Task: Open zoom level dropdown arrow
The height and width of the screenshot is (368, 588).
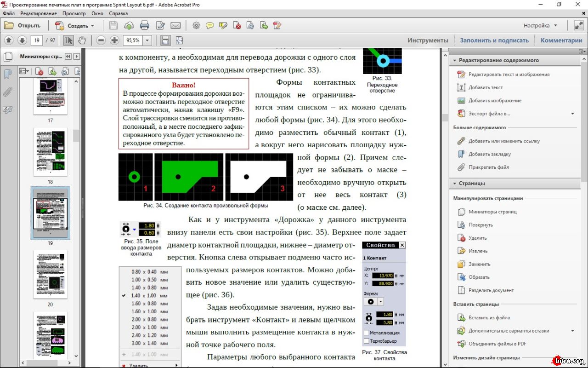Action: [x=147, y=40]
